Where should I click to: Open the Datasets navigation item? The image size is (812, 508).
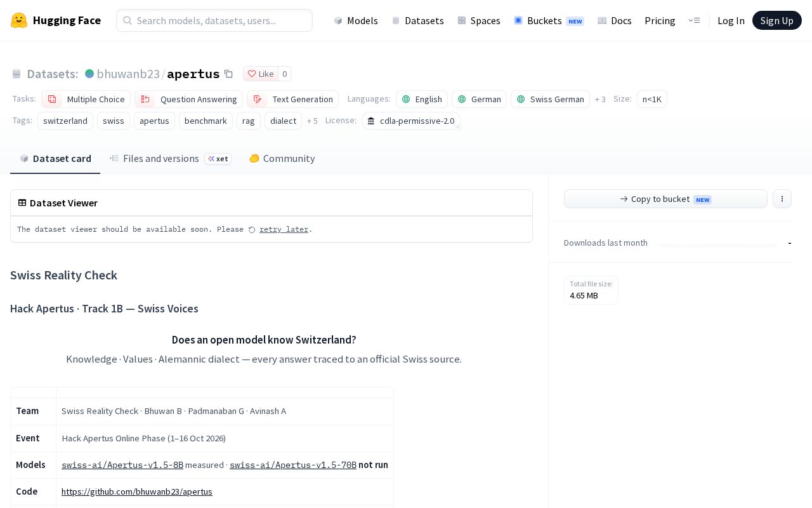tap(417, 20)
